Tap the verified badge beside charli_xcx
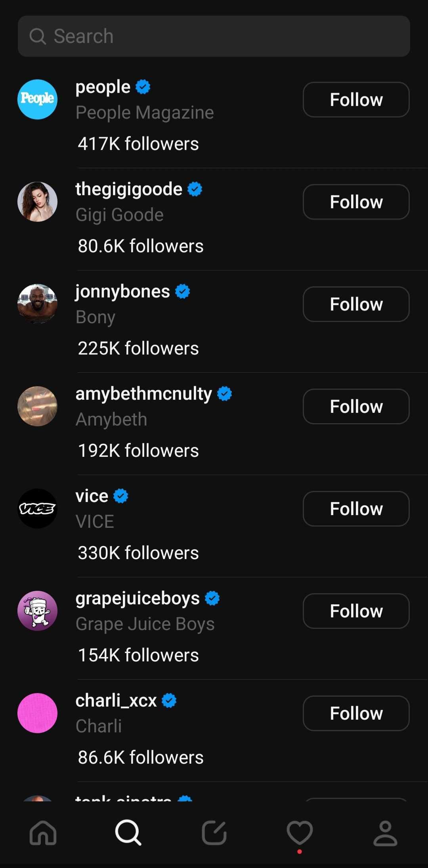Image resolution: width=428 pixels, height=868 pixels. point(169,701)
